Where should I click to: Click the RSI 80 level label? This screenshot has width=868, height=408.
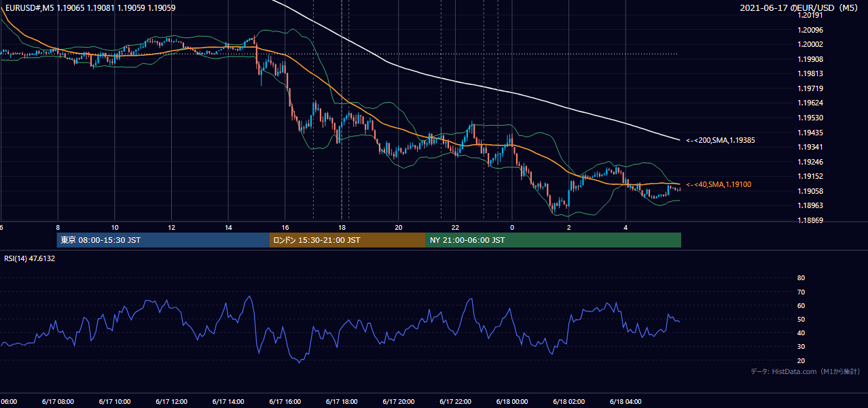pyautogui.click(x=801, y=278)
